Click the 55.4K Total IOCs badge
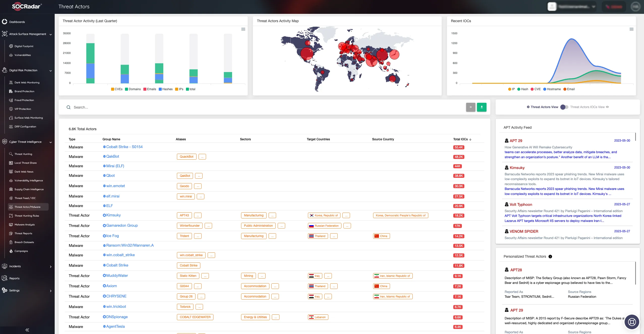This screenshot has width=644, height=334. click(x=459, y=147)
